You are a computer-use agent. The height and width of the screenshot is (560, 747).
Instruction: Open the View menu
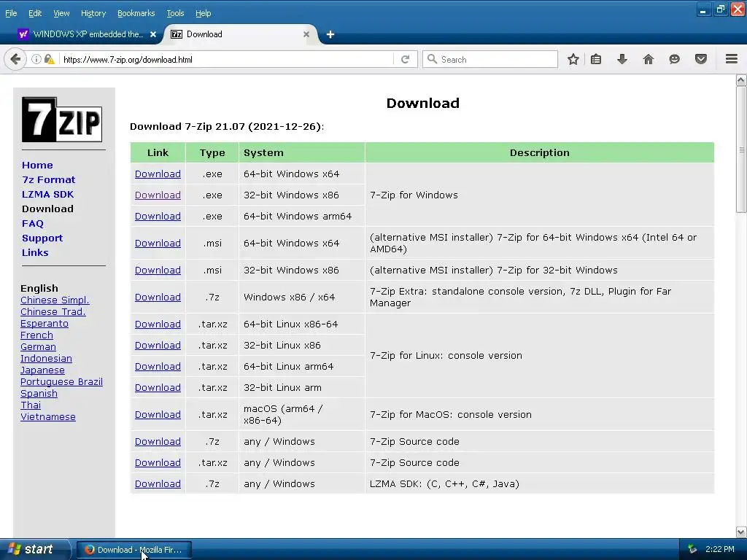point(61,13)
